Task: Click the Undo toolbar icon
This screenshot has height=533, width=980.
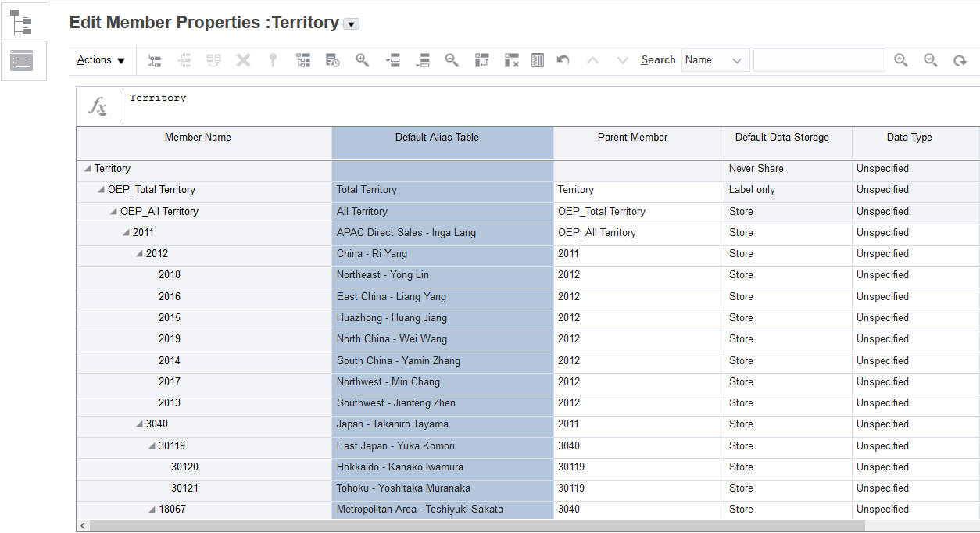Action: click(x=563, y=60)
